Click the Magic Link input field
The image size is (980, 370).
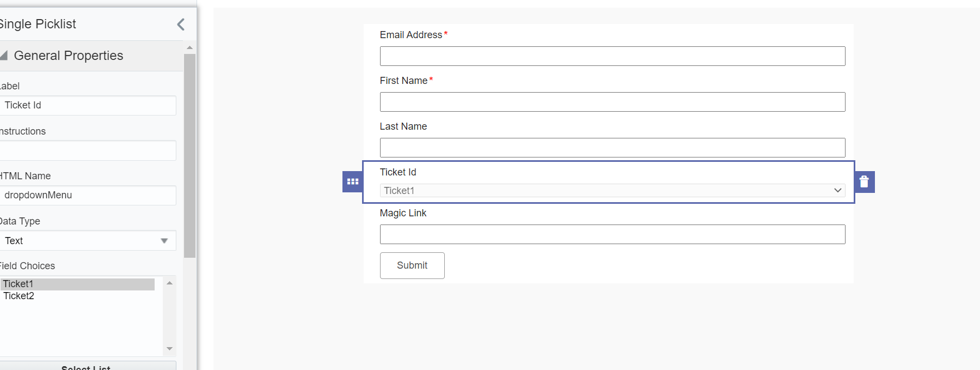(612, 234)
